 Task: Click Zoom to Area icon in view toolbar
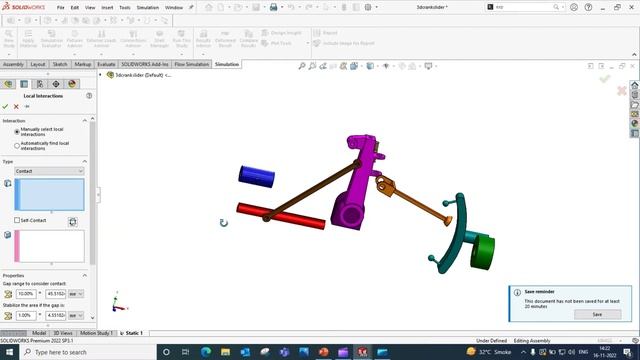(x=312, y=66)
